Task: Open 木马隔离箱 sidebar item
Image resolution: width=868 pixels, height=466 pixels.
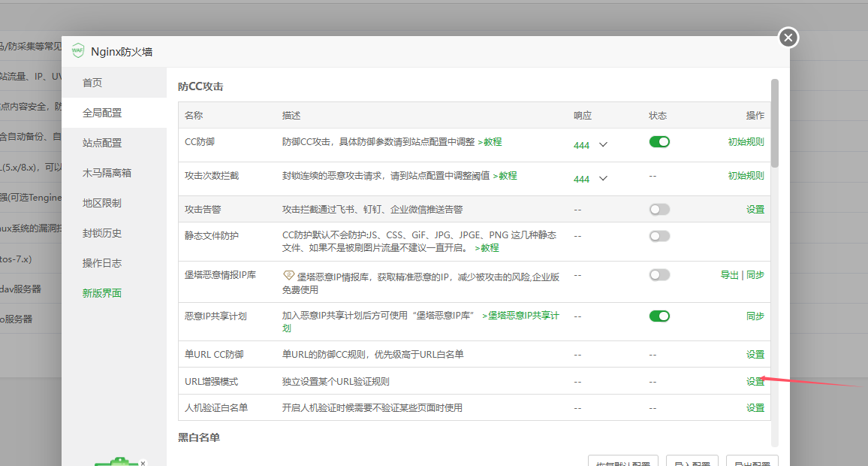Action: click(115, 173)
